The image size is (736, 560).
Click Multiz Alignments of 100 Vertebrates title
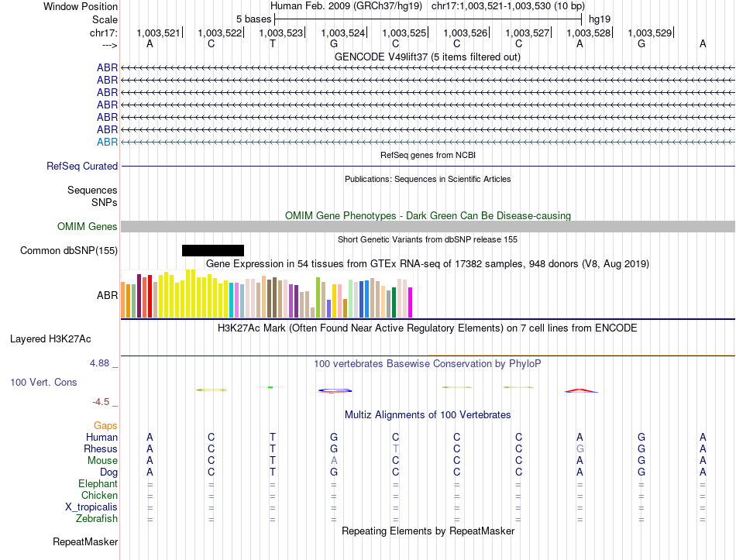pos(428,414)
